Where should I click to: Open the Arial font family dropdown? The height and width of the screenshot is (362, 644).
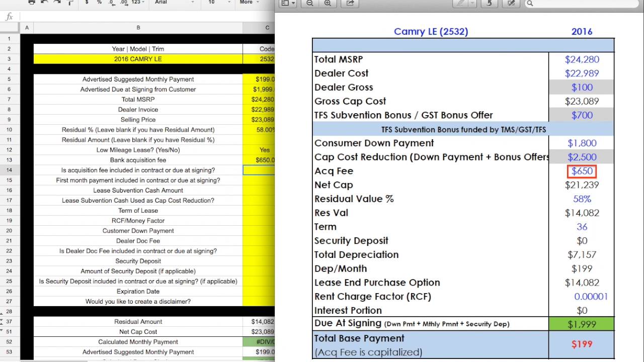coord(175,3)
